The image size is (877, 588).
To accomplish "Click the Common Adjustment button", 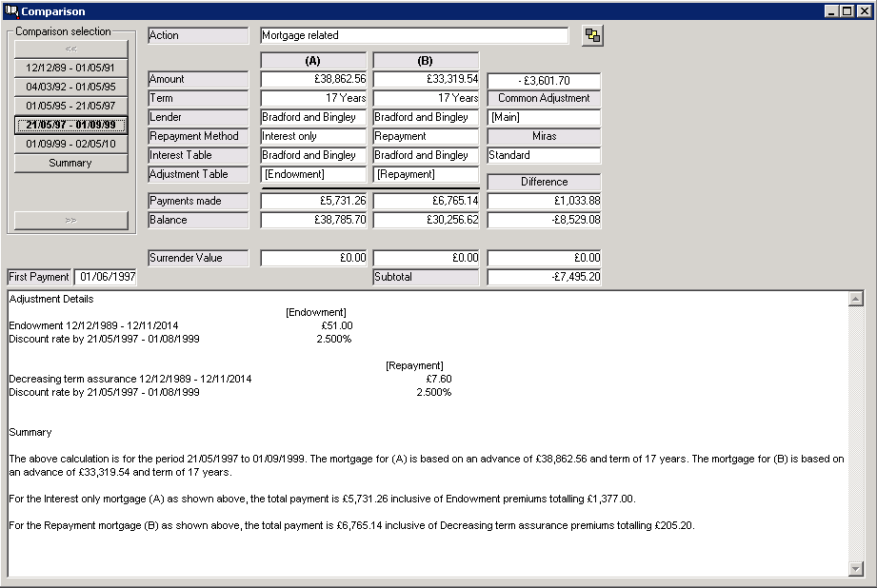I will click(544, 98).
